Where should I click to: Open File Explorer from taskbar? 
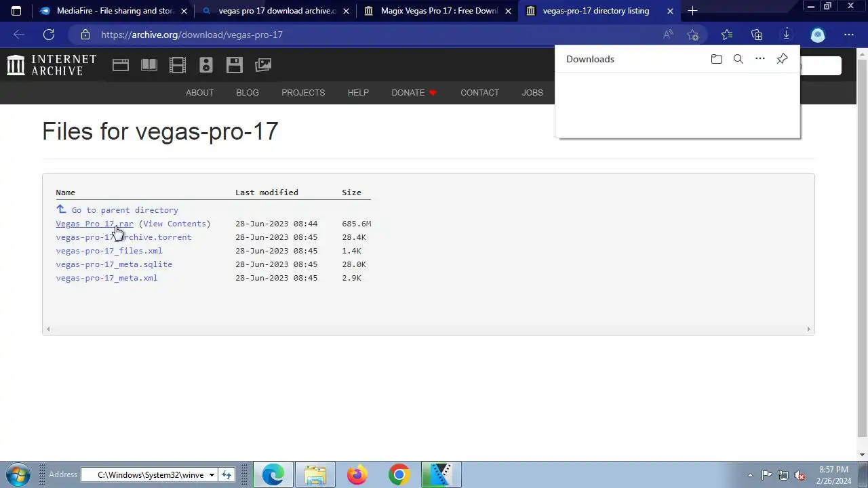[315, 474]
